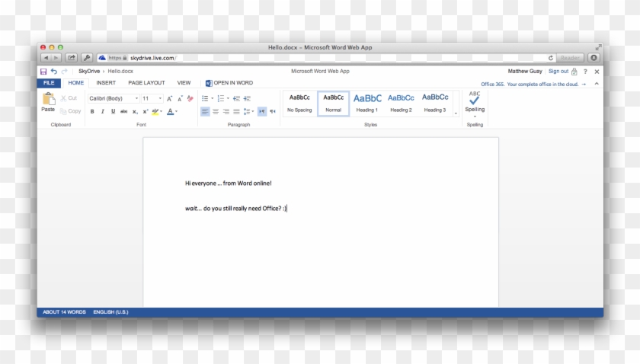Open the Office 365 cloud promo link
The width and height of the screenshot is (640, 364).
point(533,84)
